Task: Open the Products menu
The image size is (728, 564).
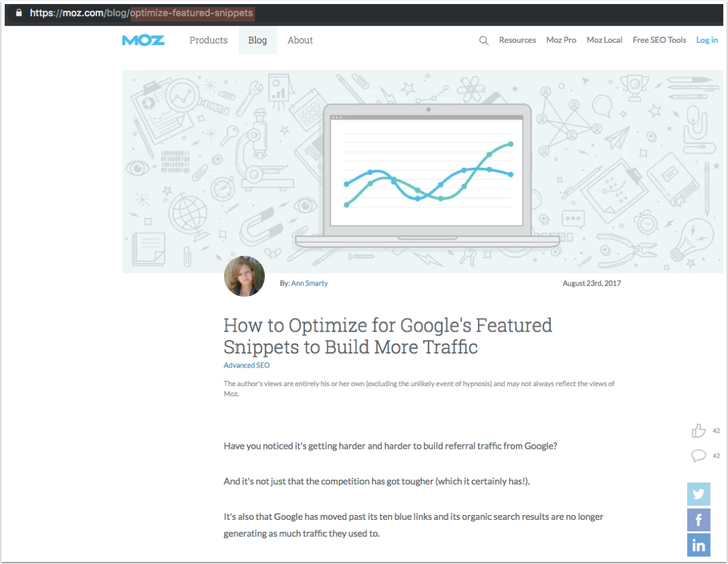Action: (x=209, y=40)
